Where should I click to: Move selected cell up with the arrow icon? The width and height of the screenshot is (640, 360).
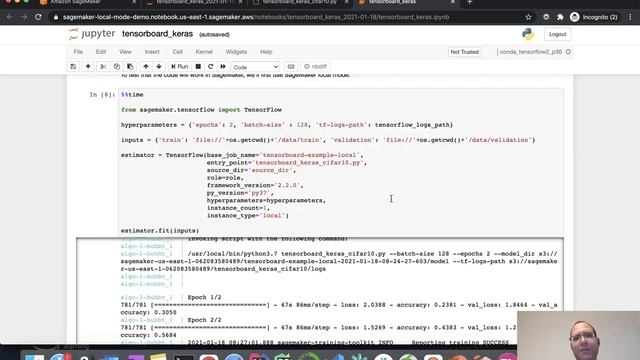(146, 67)
